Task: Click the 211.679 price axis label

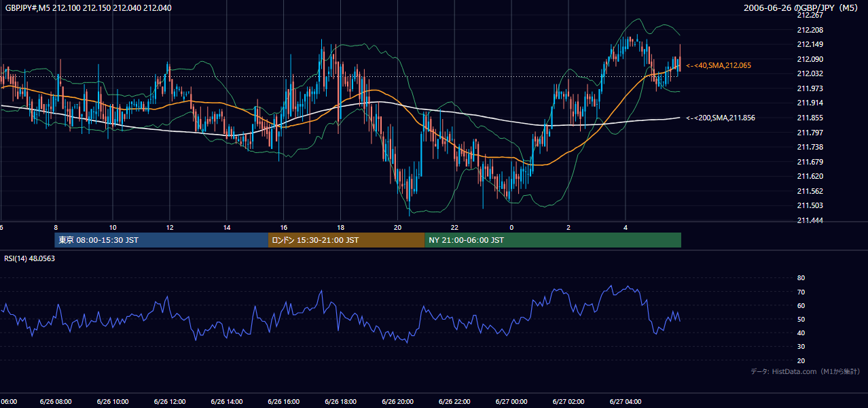Action: (809, 162)
